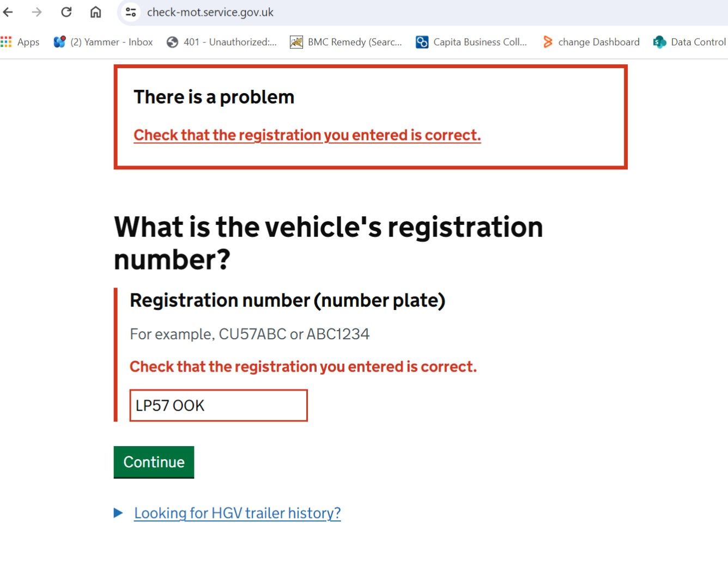
Task: Click the browser forward arrow
Action: pyautogui.click(x=37, y=12)
